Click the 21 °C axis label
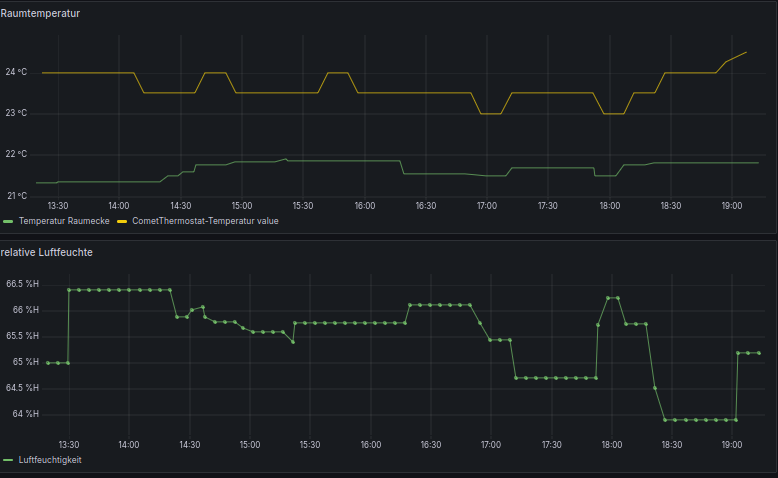Viewport: 778px width, 478px height. (x=17, y=196)
